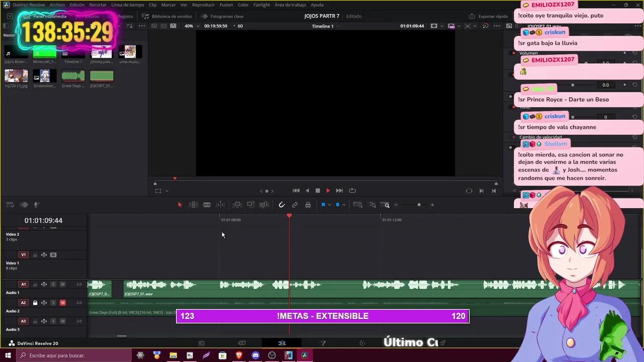
Task: Open the Recortar menu
Action: 98,5
